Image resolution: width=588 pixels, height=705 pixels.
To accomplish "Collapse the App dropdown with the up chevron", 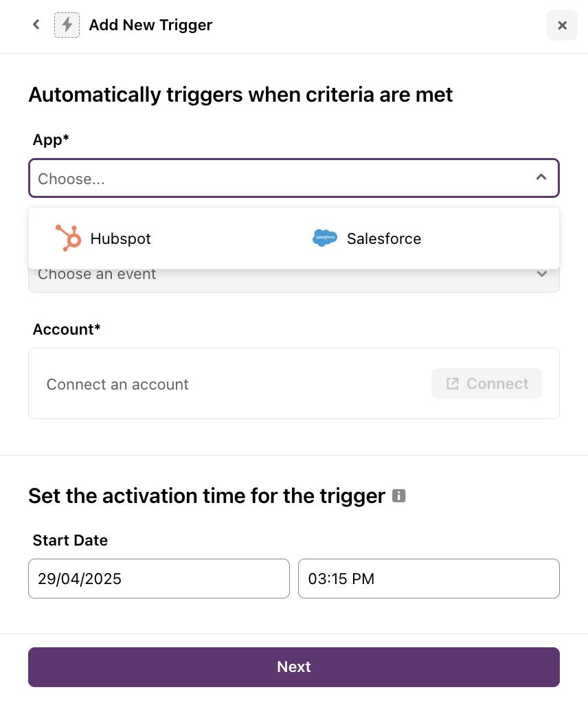I will (x=541, y=177).
